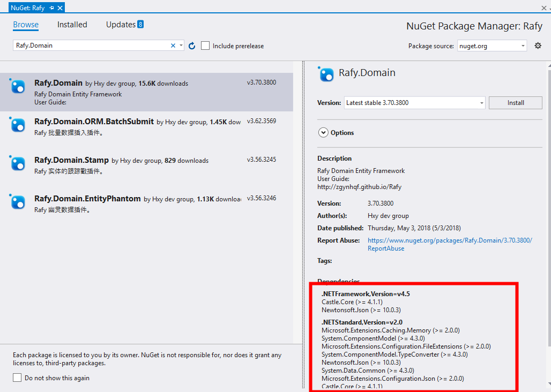Click the Microsoft.Extensions.Configuration.Json dependency
This screenshot has height=392, width=551.
coord(392,379)
